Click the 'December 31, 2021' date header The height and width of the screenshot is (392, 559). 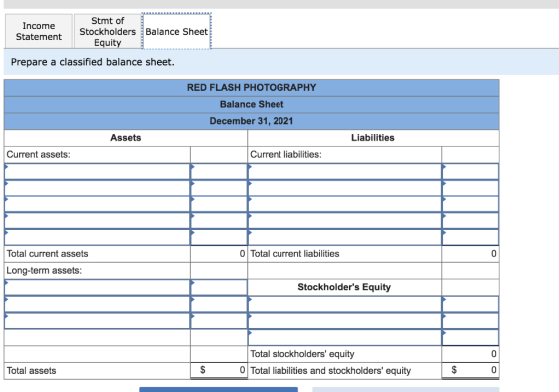click(252, 121)
